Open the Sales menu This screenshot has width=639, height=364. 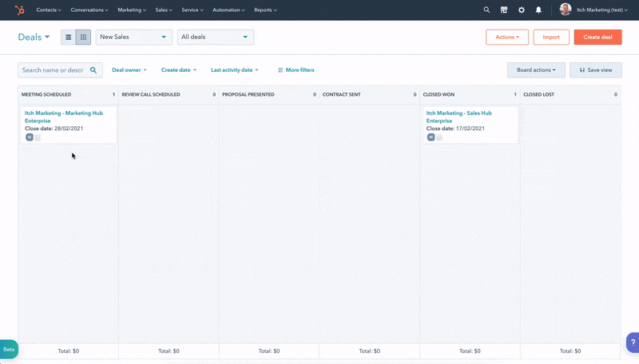pyautogui.click(x=164, y=10)
